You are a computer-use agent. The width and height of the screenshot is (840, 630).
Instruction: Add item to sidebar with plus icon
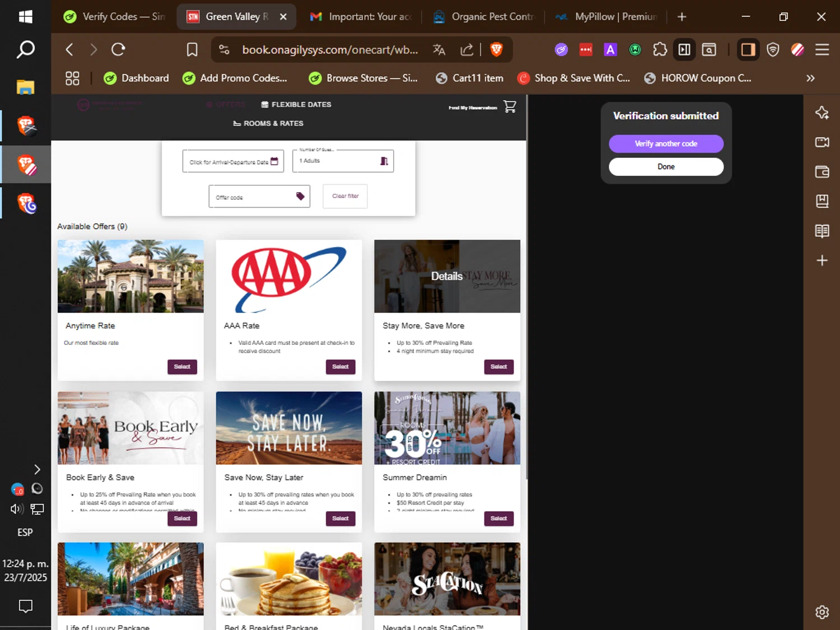(822, 260)
